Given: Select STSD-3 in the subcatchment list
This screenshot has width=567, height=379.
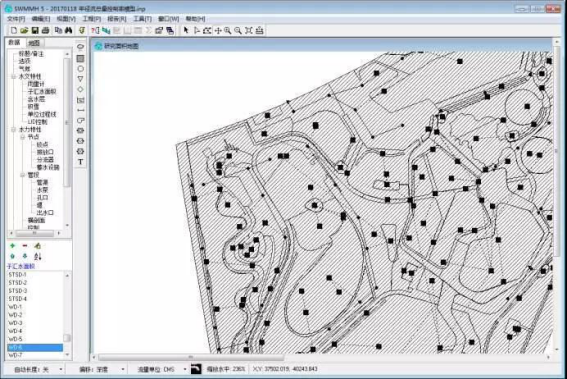Looking at the screenshot, I should point(18,291).
